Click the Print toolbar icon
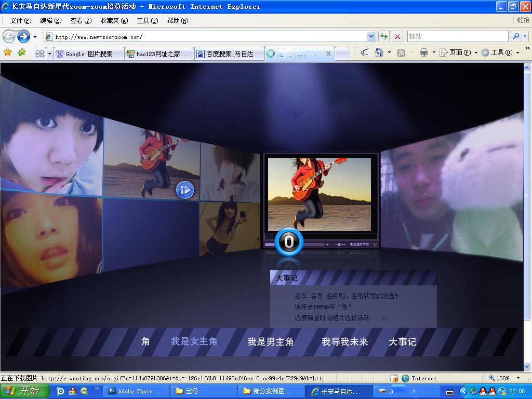 424,52
